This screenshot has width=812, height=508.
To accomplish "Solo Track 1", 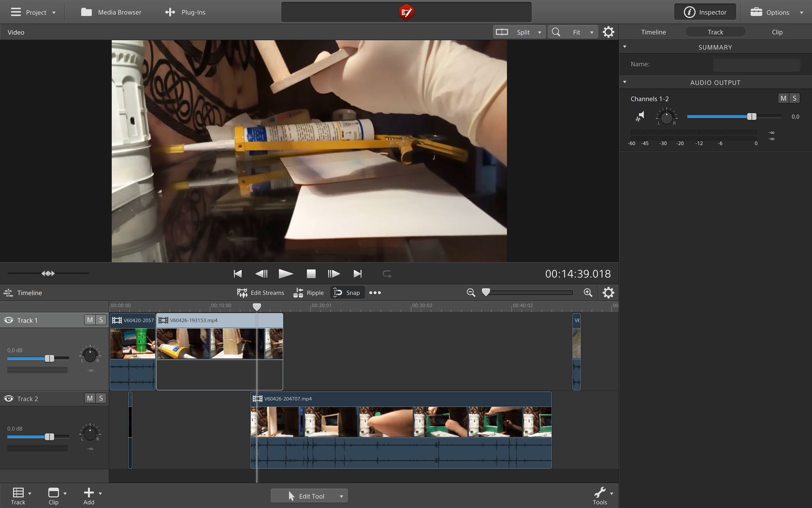I will (101, 320).
